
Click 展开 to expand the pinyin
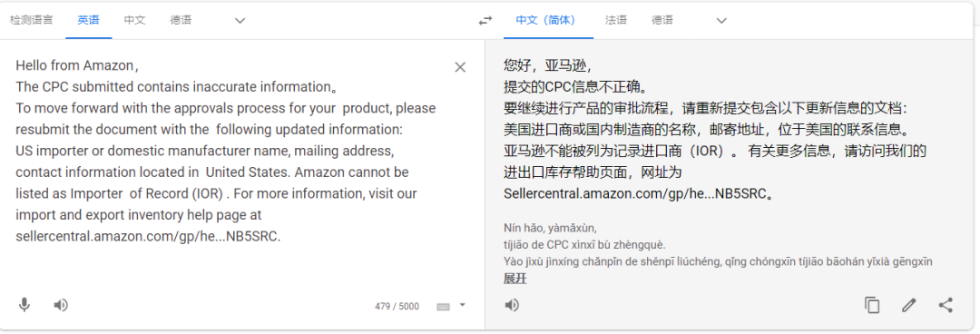point(515,279)
